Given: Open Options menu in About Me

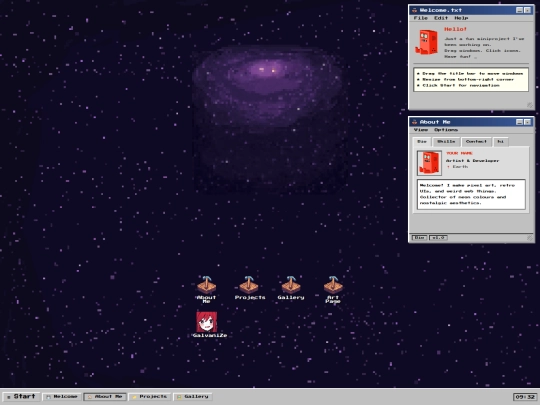Looking at the screenshot, I should pyautogui.click(x=446, y=130).
